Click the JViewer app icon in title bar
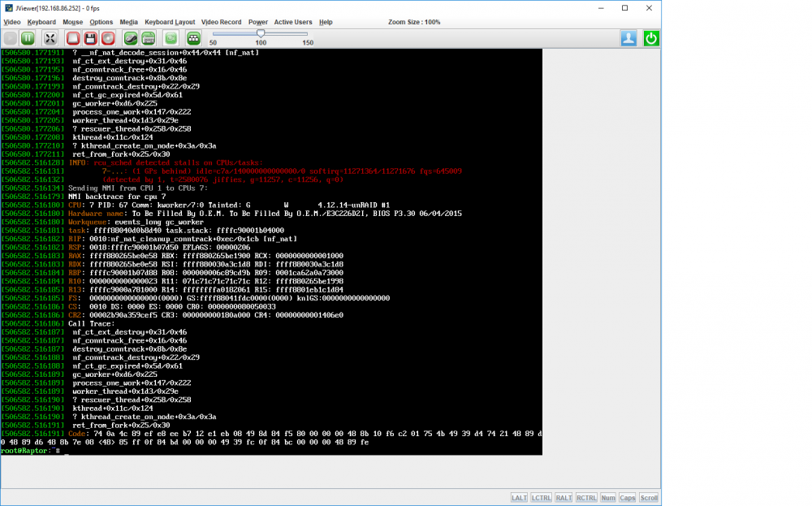The width and height of the screenshot is (812, 506). 8,8
